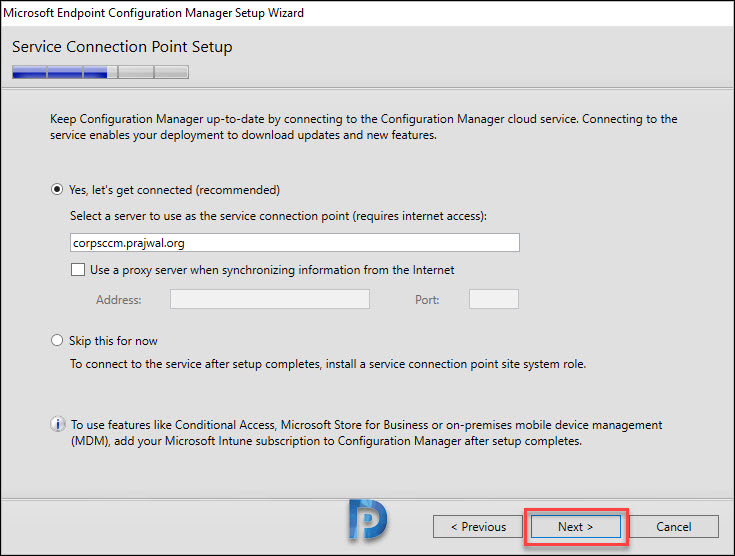
Task: Click the "To connect to the service" note
Action: tap(328, 364)
